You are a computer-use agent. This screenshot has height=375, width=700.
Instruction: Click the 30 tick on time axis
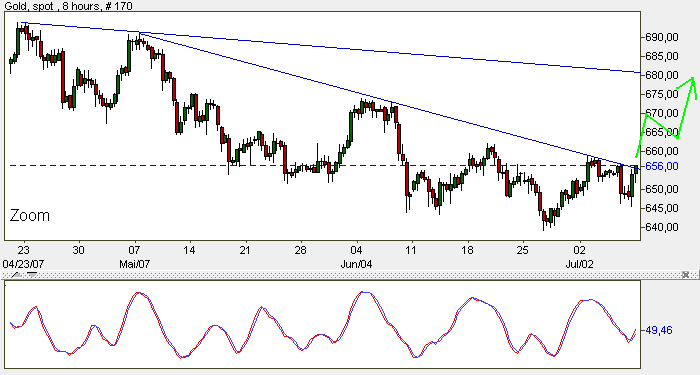coord(78,250)
